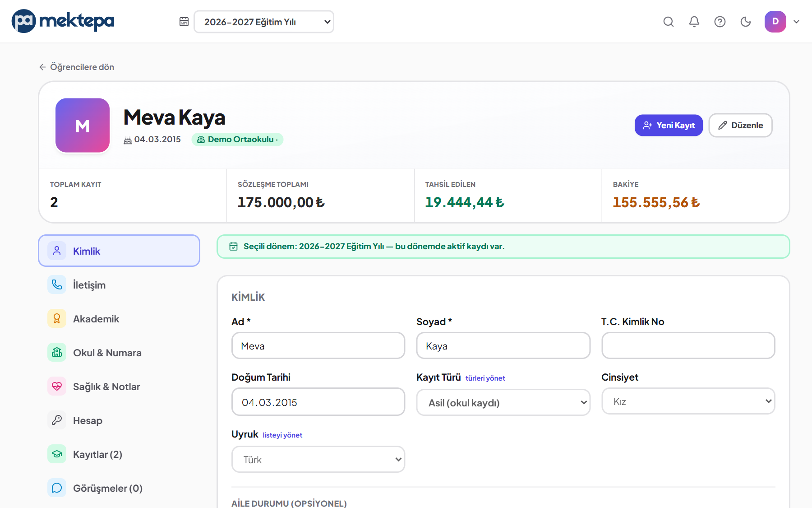Viewport: 812px width, 508px height.
Task: Click the calendar icon in the Seçili dönem banner
Action: point(234,247)
